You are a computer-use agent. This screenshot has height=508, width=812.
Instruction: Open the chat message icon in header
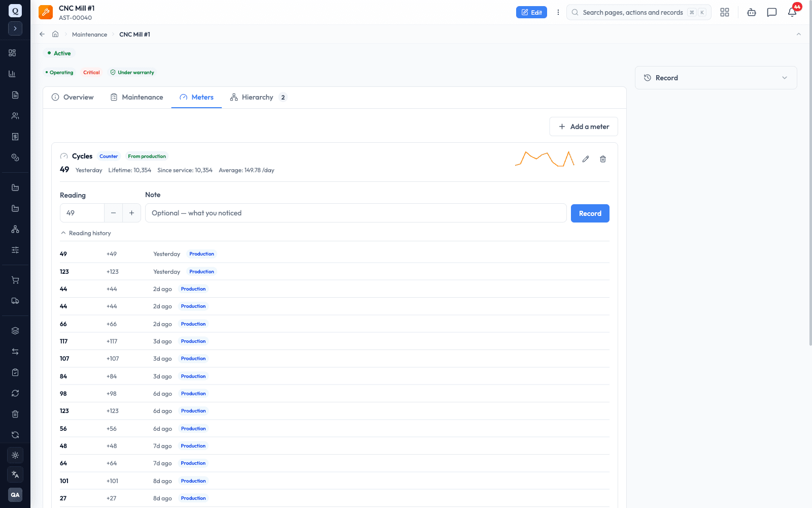(x=772, y=12)
